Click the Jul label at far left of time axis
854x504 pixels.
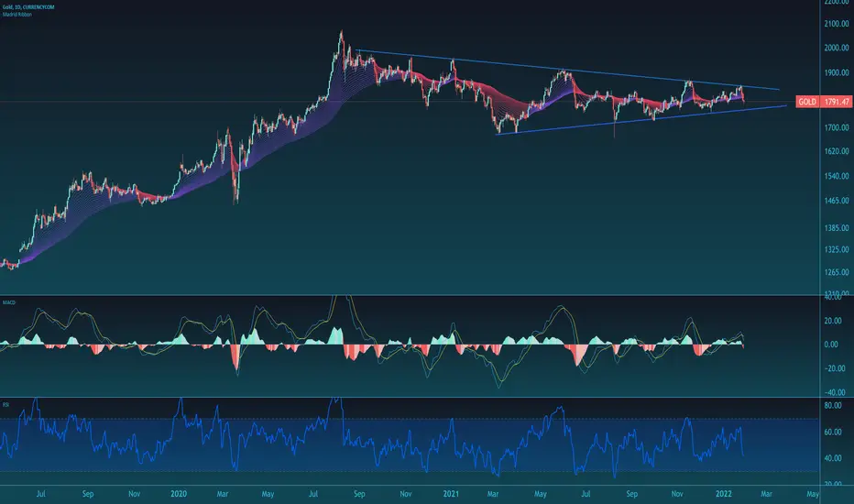point(41,494)
